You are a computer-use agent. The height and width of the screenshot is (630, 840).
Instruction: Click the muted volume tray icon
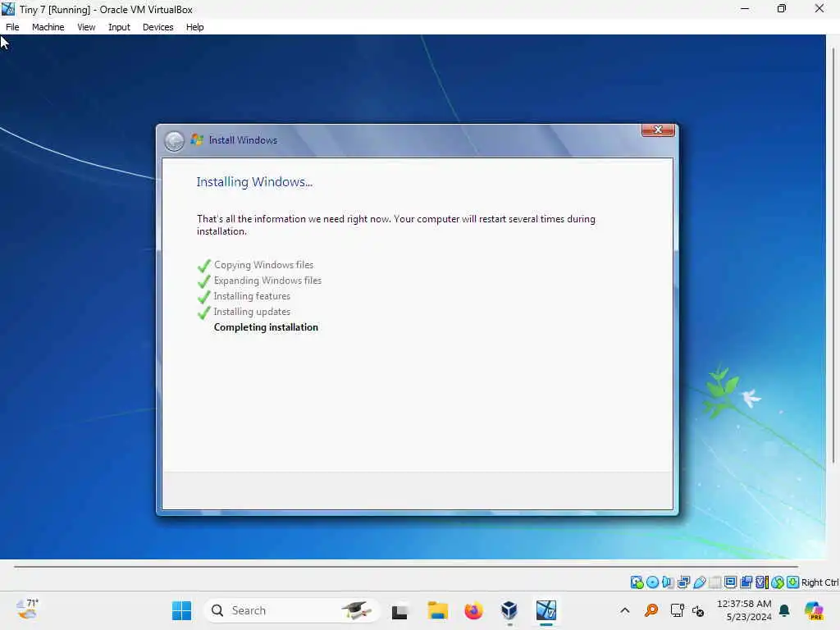(x=698, y=610)
